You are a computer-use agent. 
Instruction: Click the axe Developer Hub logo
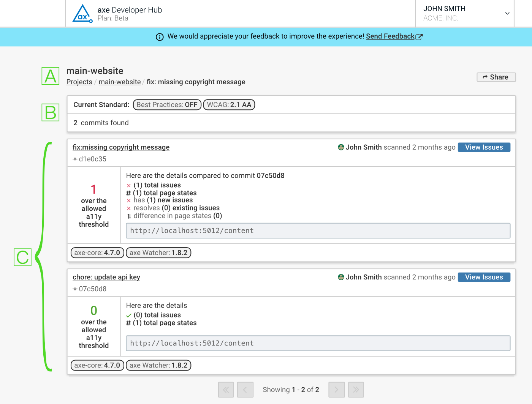pos(82,13)
